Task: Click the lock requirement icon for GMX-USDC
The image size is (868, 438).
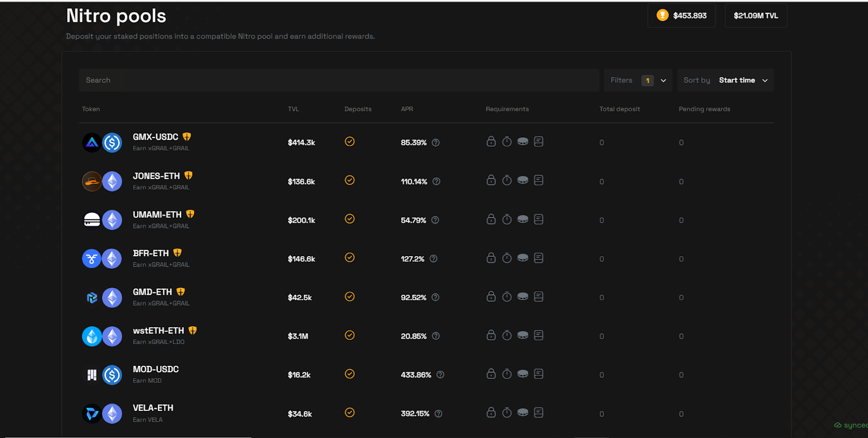Action: coord(491,142)
